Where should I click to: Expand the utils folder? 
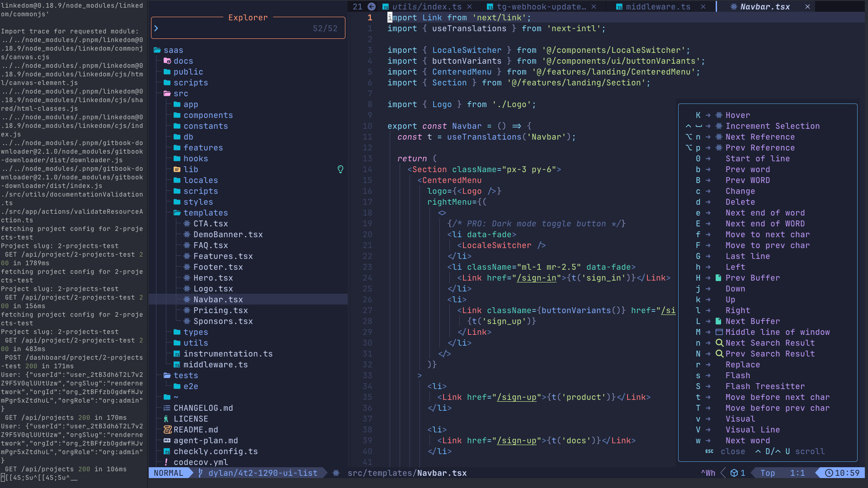tap(177, 343)
